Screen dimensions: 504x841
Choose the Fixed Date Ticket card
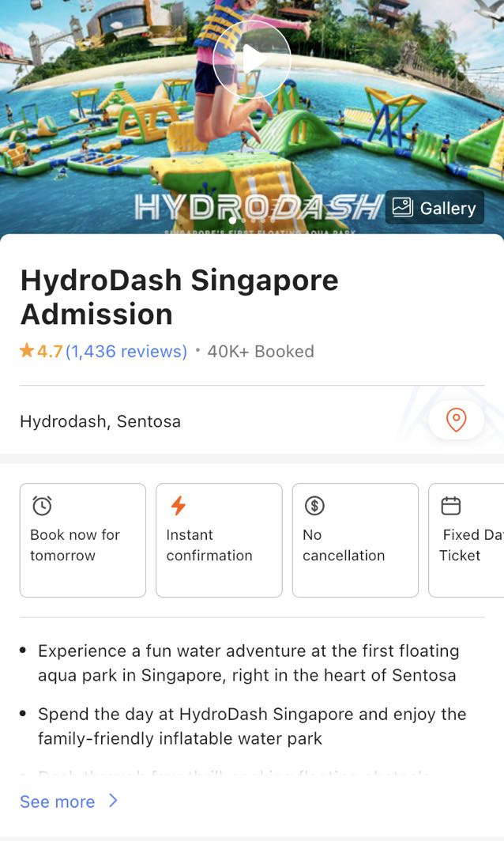(x=470, y=539)
